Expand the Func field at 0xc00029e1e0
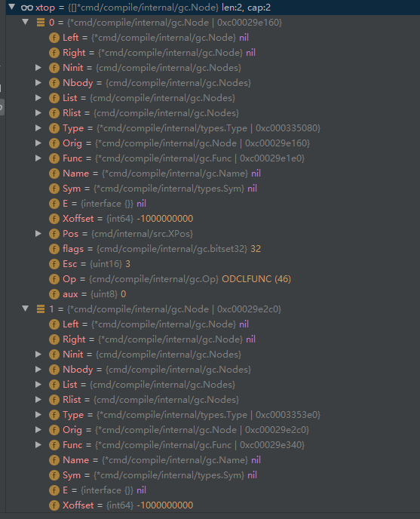The height and width of the screenshot is (519, 420). [38, 158]
